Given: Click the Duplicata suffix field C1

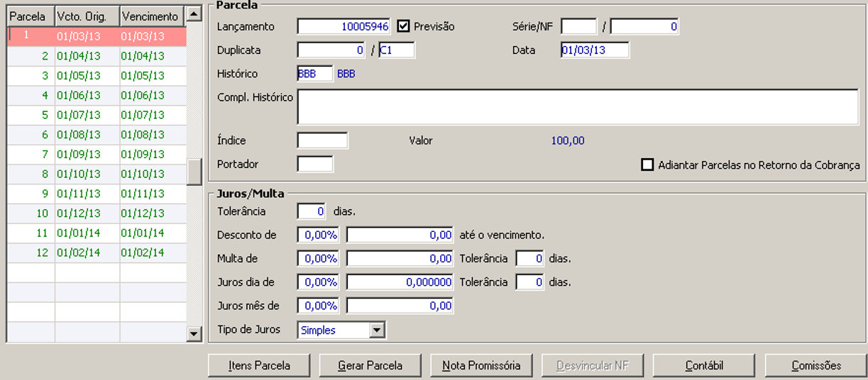Looking at the screenshot, I should (x=397, y=50).
